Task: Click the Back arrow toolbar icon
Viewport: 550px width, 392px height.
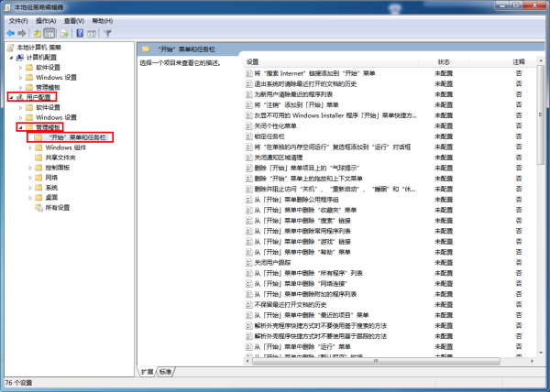Action: pyautogui.click(x=10, y=33)
